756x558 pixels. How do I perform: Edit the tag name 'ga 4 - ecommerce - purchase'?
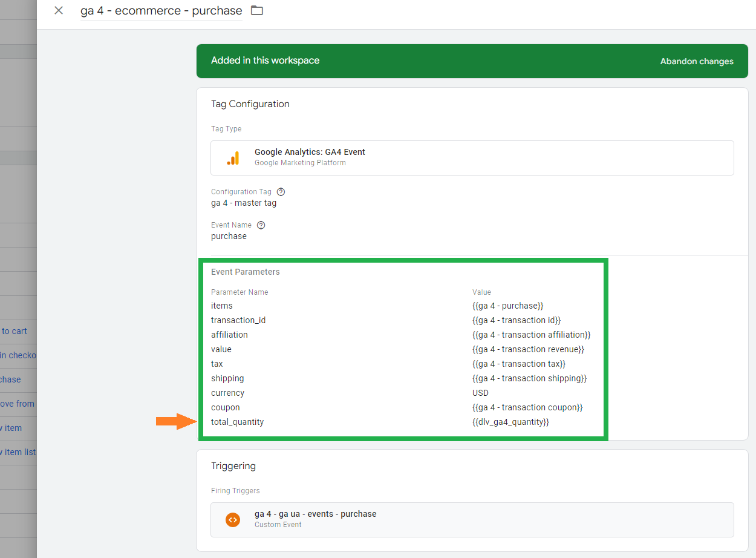coord(161,11)
